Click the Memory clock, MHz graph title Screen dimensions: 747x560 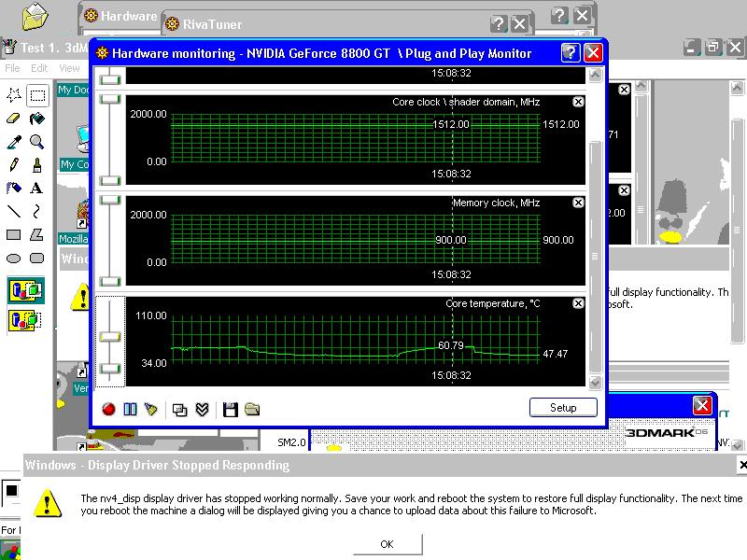tap(496, 203)
